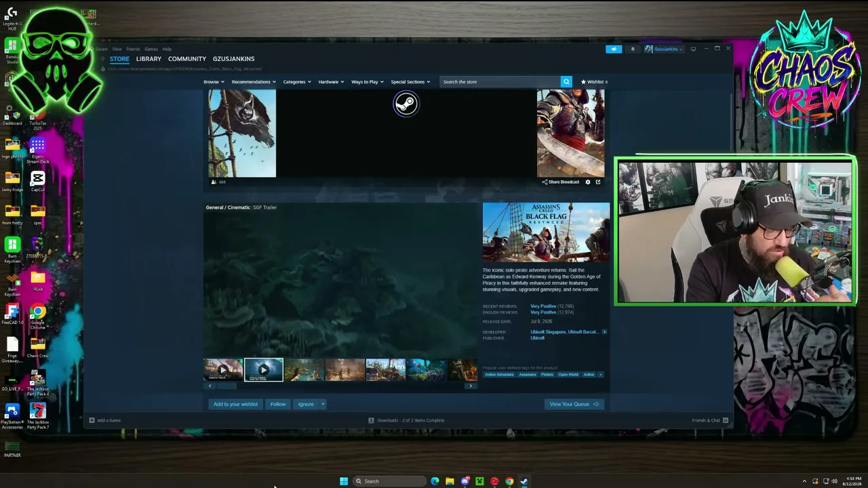The image size is (868, 488).
Task: Expand the Ways to Play dropdown
Action: (x=368, y=82)
